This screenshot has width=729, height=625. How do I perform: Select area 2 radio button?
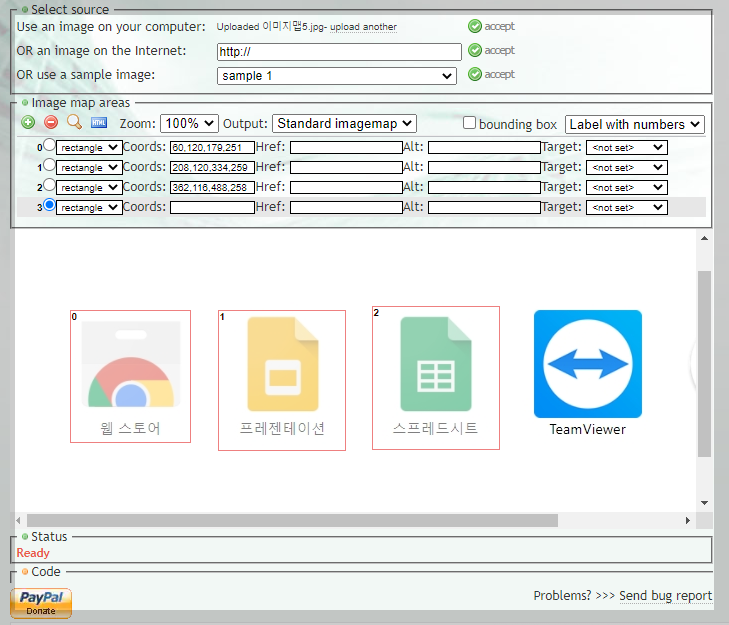(49, 185)
